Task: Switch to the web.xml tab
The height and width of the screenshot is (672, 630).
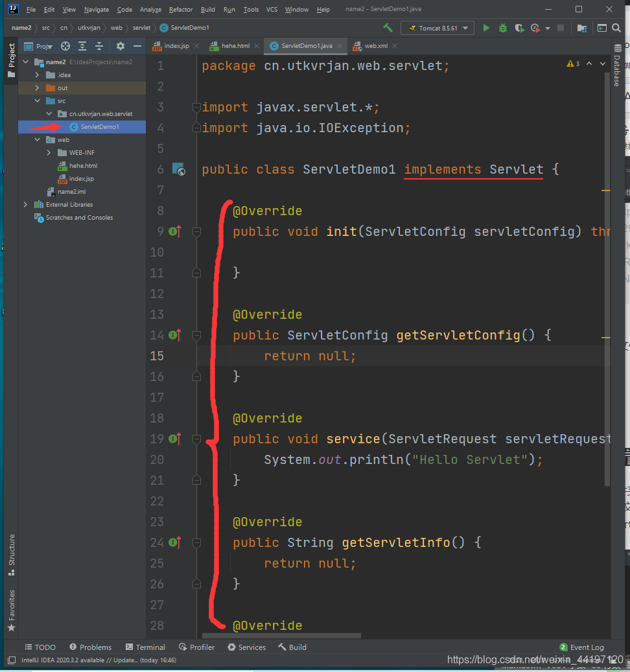Action: coord(375,46)
